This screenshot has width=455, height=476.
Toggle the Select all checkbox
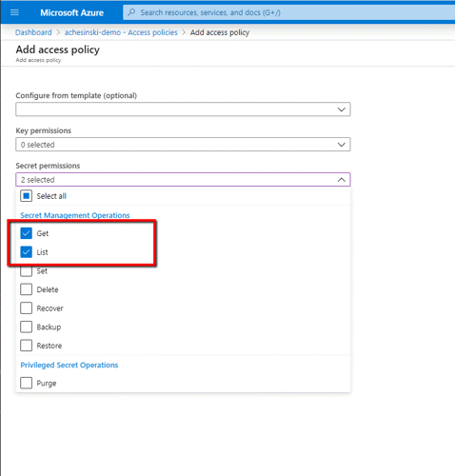coord(26,196)
